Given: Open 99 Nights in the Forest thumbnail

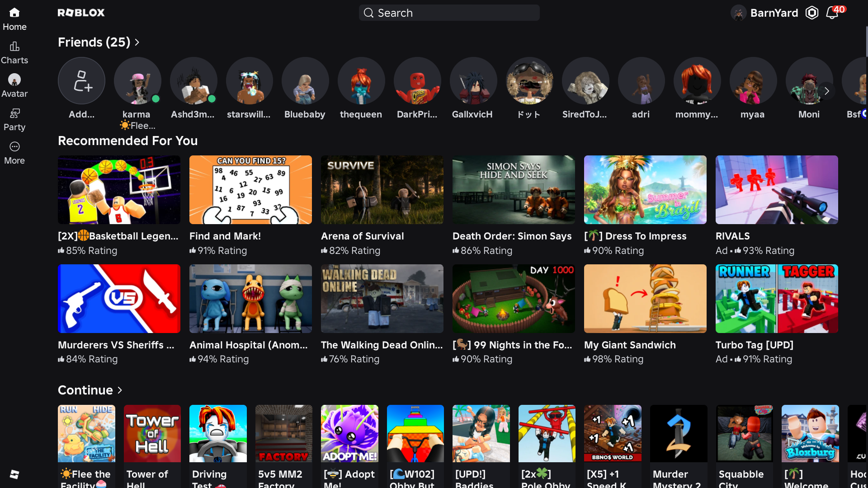Looking at the screenshot, I should (514, 299).
